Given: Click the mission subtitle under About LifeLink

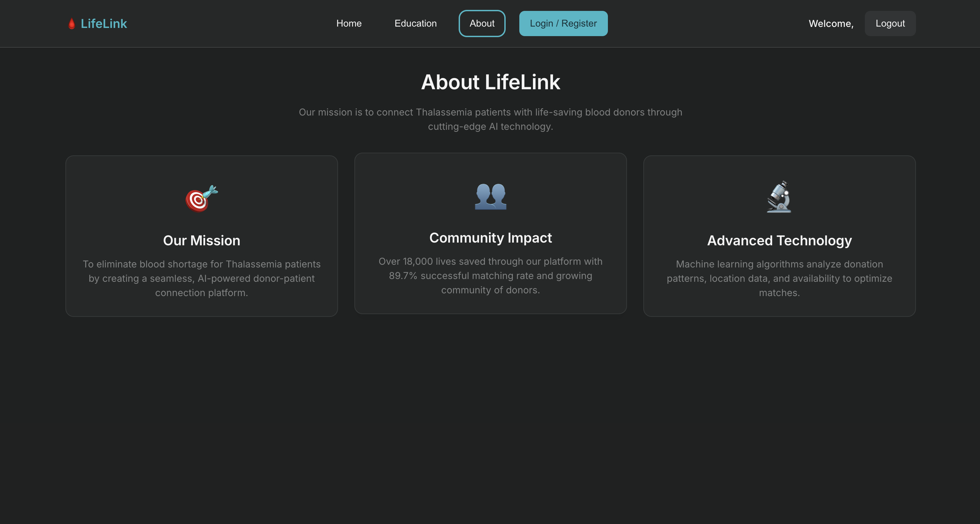Looking at the screenshot, I should point(490,119).
